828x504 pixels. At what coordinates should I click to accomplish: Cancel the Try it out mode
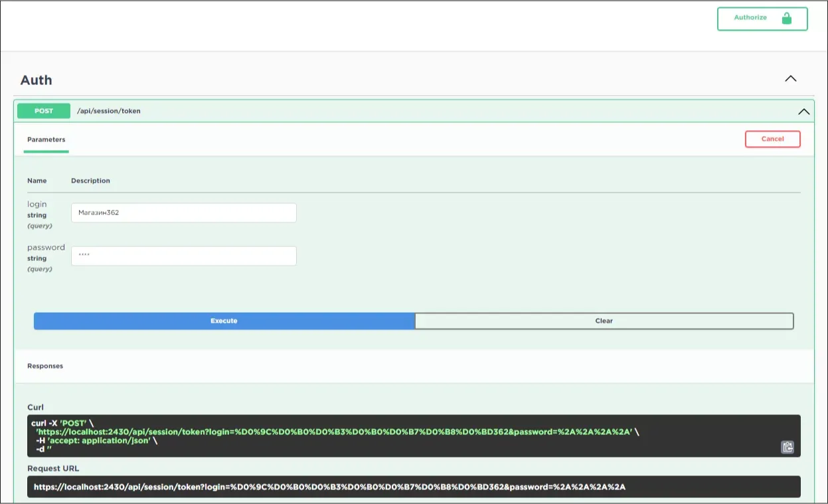click(772, 139)
